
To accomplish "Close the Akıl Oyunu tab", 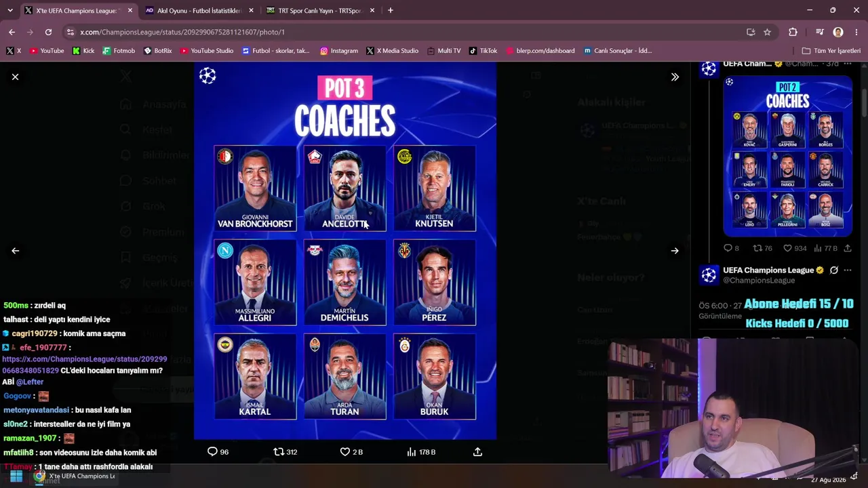I will coord(251,11).
